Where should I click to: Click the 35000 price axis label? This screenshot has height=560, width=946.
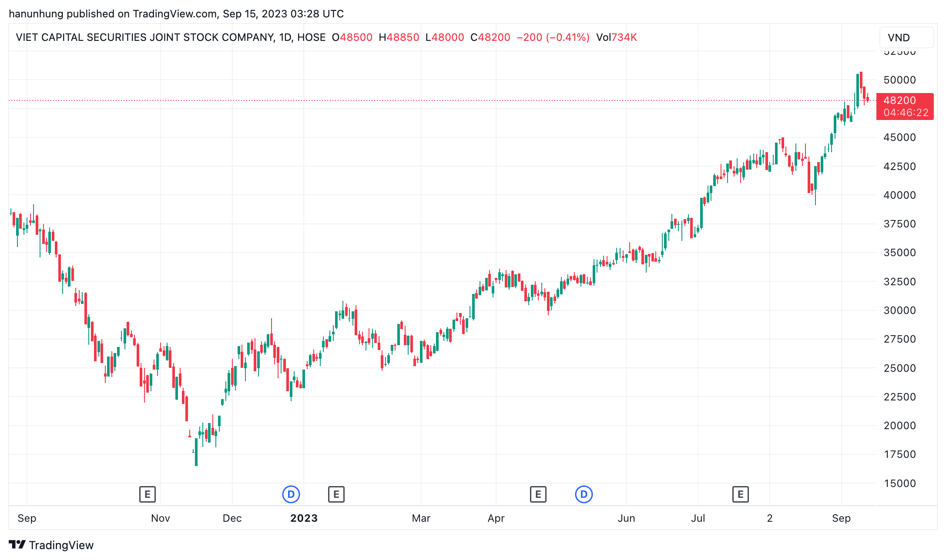(900, 253)
